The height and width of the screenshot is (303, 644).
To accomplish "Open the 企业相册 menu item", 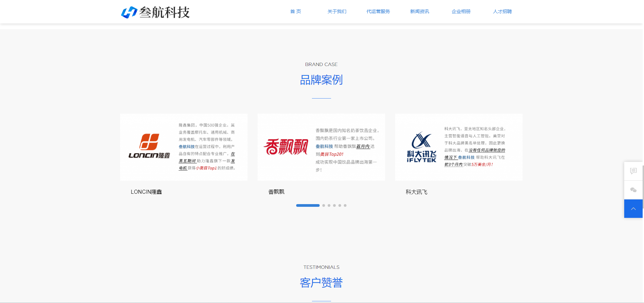I will pyautogui.click(x=461, y=11).
